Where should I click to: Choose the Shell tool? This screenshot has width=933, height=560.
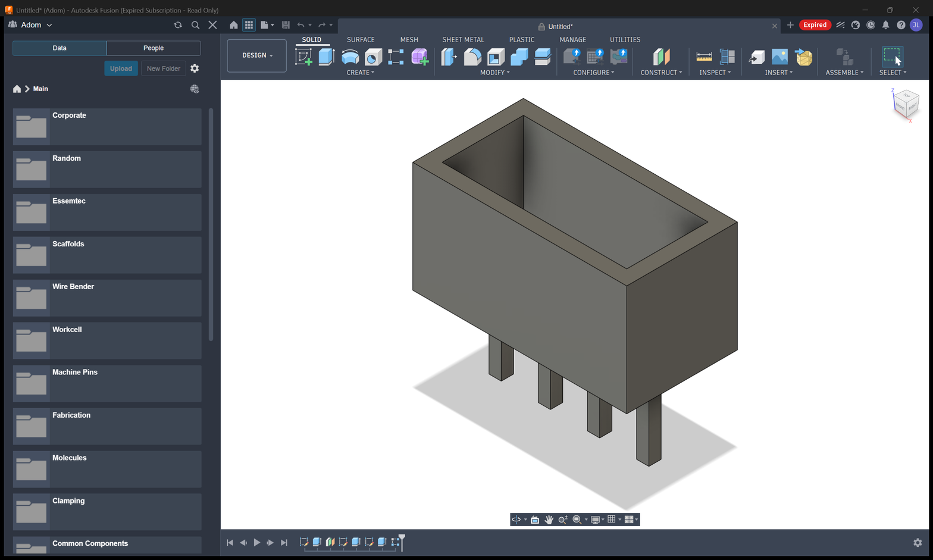(x=496, y=57)
